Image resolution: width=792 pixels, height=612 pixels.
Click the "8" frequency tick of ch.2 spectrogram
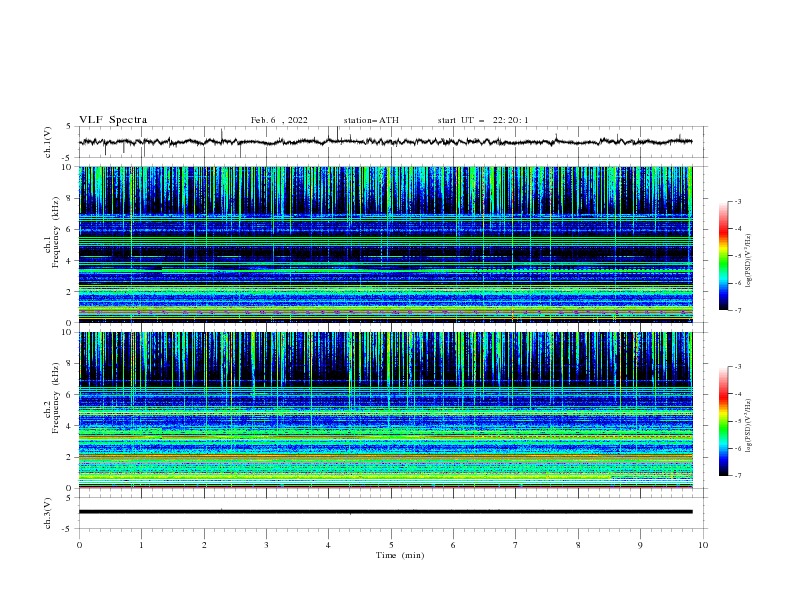point(70,364)
